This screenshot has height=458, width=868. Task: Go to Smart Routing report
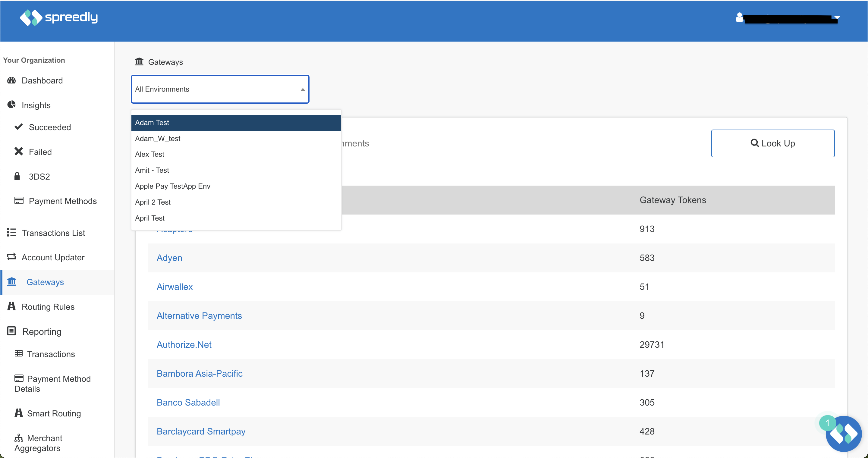point(54,413)
